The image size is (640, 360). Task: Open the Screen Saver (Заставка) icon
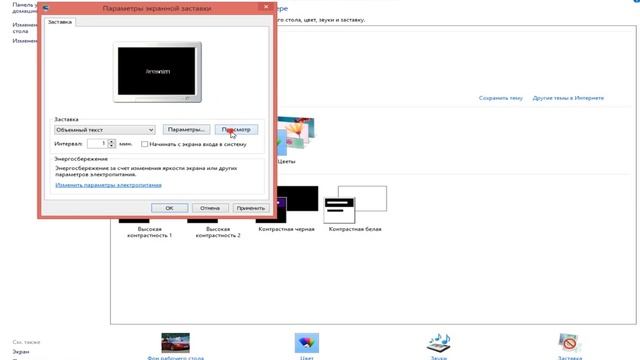click(x=569, y=343)
